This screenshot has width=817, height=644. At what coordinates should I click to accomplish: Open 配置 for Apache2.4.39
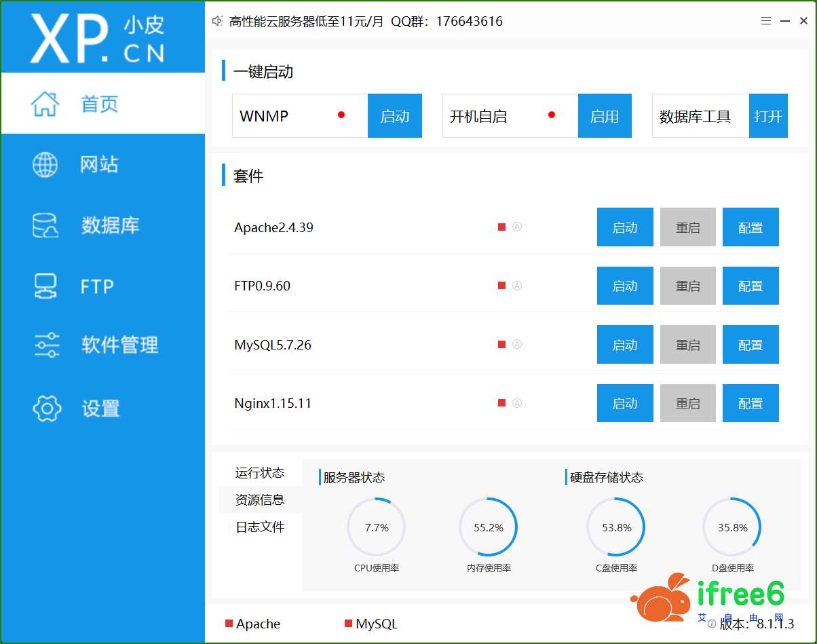(x=750, y=227)
